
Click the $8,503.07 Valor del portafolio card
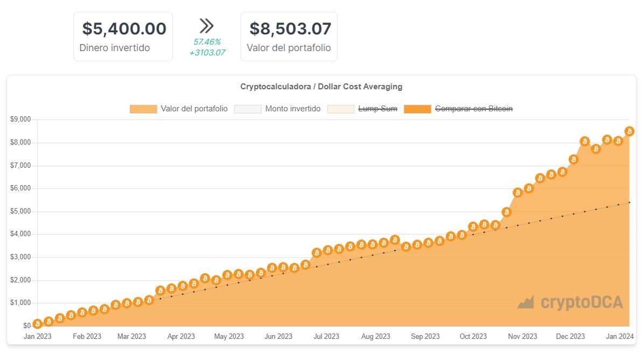289,37
